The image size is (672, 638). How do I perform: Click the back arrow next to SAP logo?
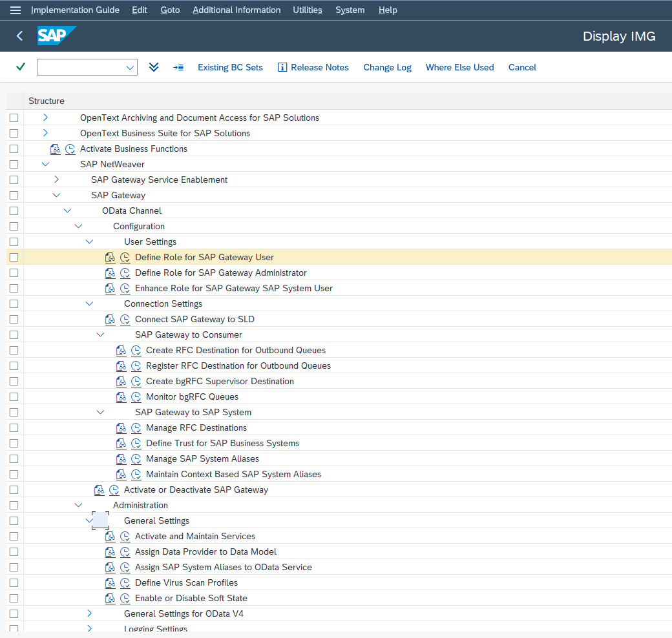tap(19, 36)
